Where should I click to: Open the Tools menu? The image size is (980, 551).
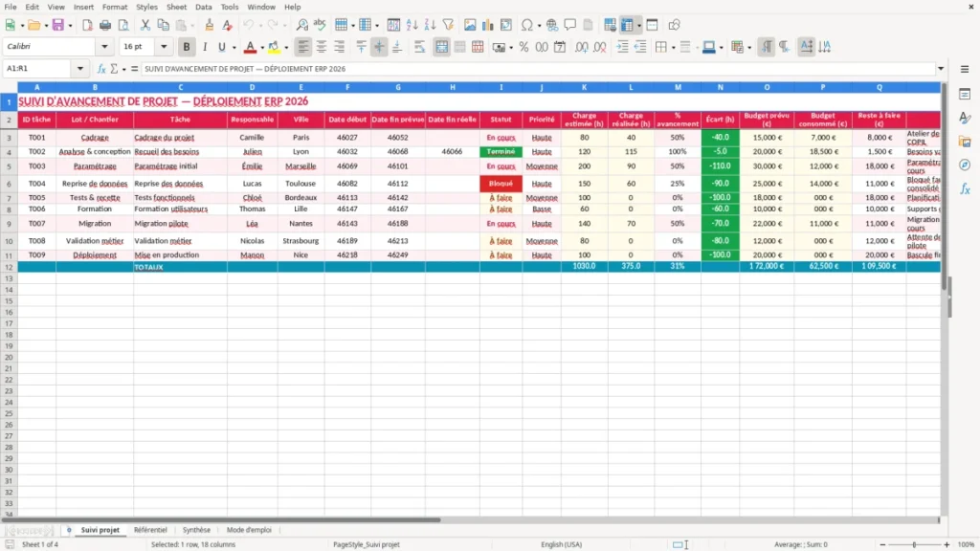(x=230, y=7)
